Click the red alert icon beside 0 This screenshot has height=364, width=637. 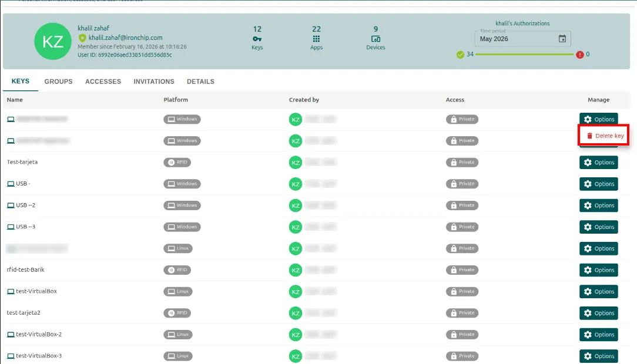[580, 55]
